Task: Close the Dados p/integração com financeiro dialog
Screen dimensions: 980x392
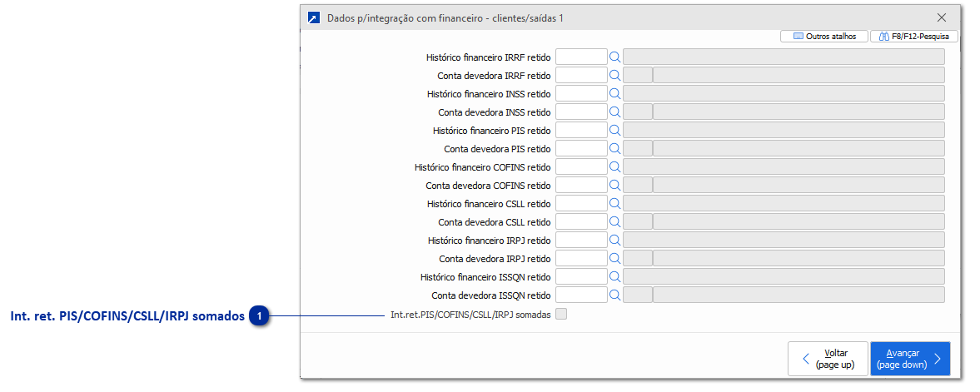Action: pos(941,17)
